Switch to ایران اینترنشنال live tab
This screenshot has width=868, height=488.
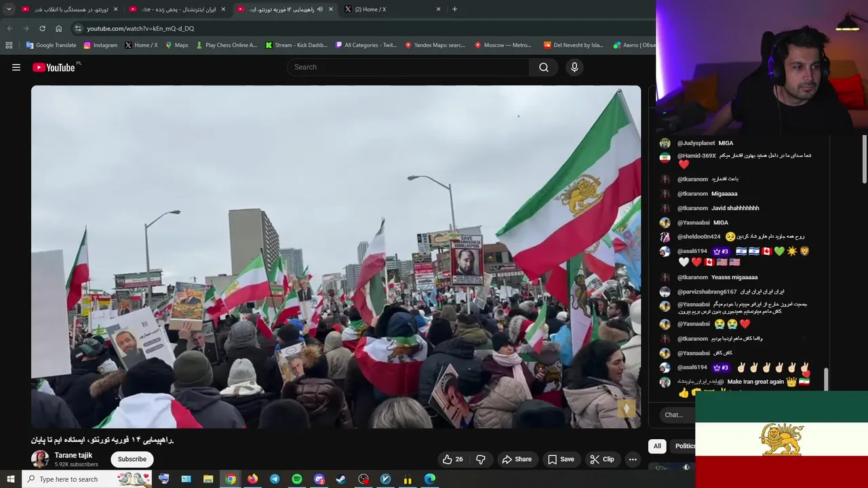pyautogui.click(x=176, y=9)
